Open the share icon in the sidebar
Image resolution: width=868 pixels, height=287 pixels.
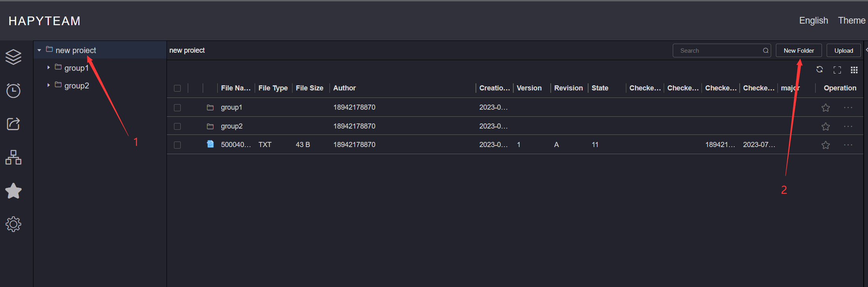[13, 124]
